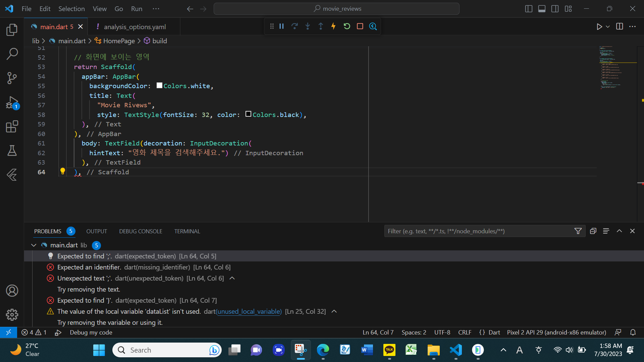
Task: Click the problems filter input field
Action: coord(480,231)
